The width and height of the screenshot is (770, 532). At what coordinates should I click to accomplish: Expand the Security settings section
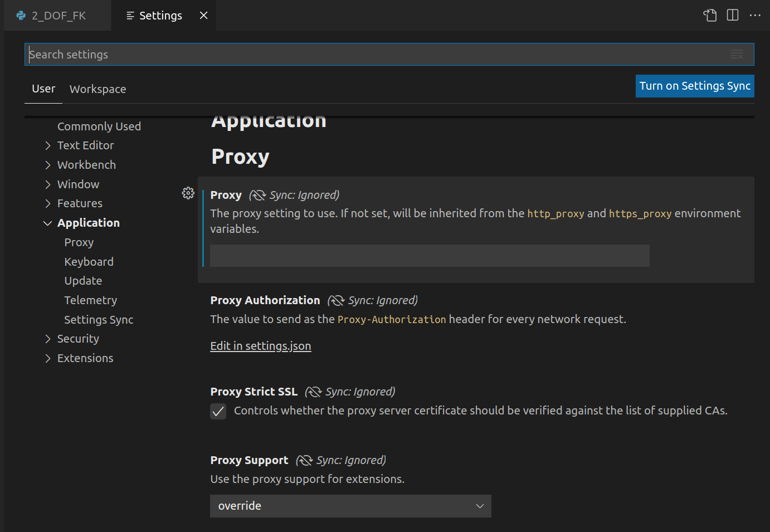(x=48, y=339)
